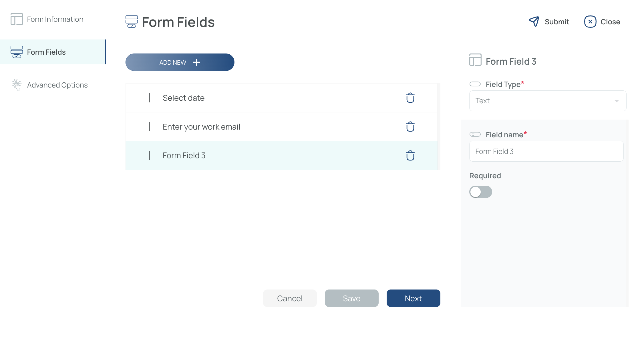Select the Form Fields sidebar tab
This screenshot has width=644, height=341.
[x=53, y=52]
